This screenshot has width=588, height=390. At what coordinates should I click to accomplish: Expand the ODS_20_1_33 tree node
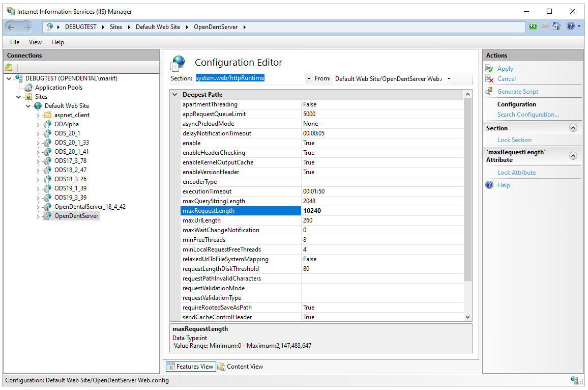38,143
